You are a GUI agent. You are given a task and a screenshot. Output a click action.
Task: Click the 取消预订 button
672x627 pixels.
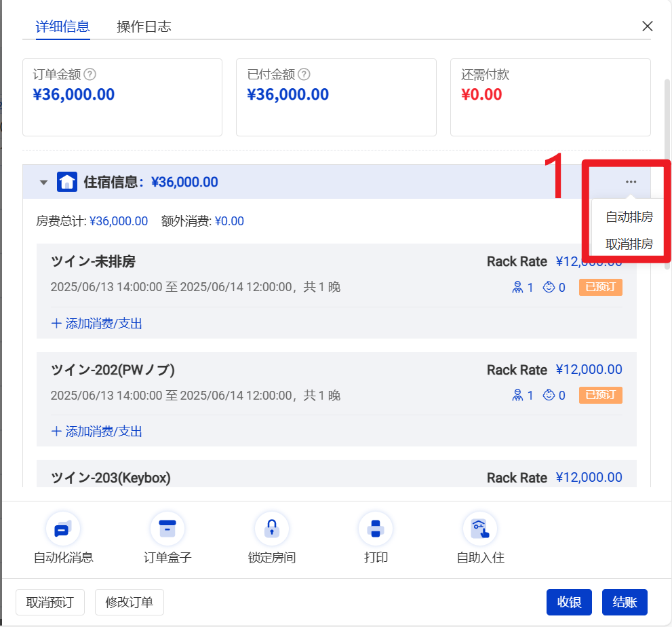[x=50, y=602]
